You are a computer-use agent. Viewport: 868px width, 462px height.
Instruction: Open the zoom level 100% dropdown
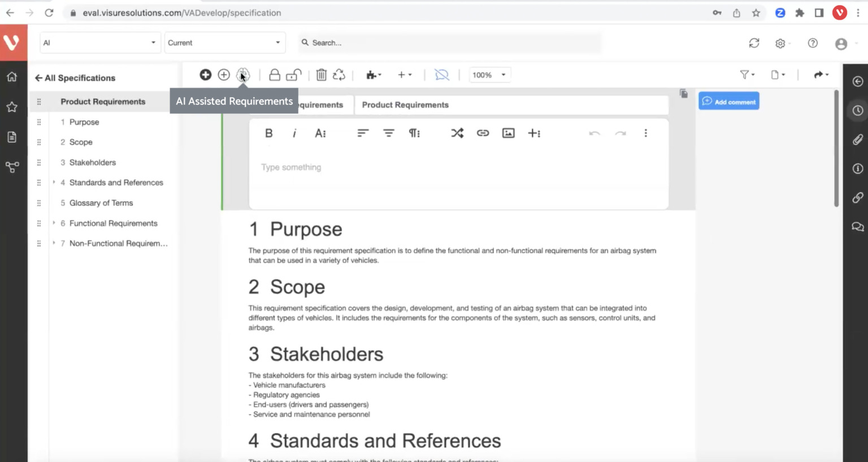click(489, 74)
